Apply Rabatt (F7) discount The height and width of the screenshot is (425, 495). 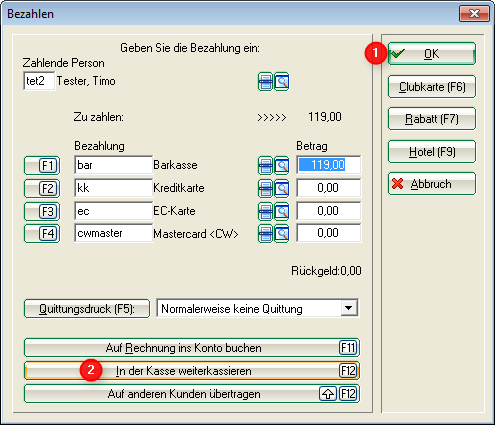tap(432, 119)
